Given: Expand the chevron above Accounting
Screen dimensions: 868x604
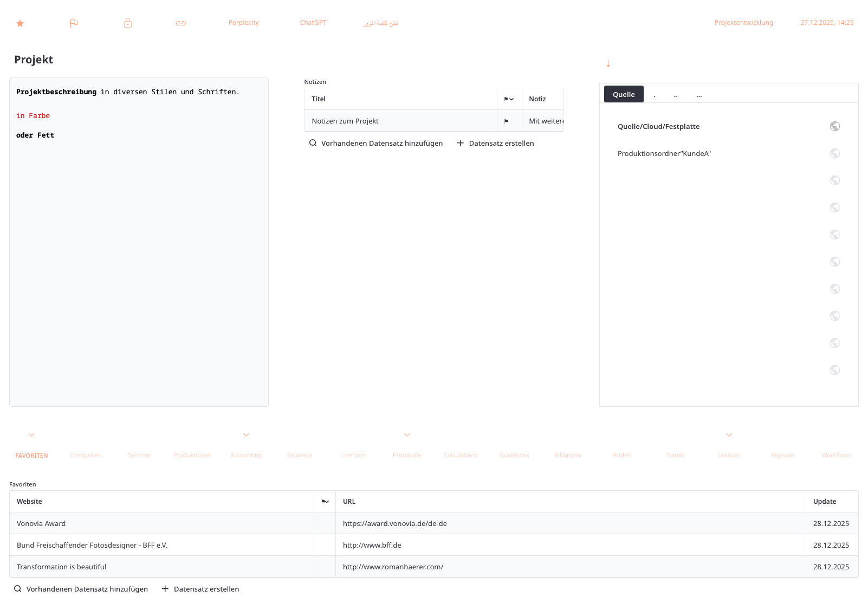Looking at the screenshot, I should (x=246, y=435).
